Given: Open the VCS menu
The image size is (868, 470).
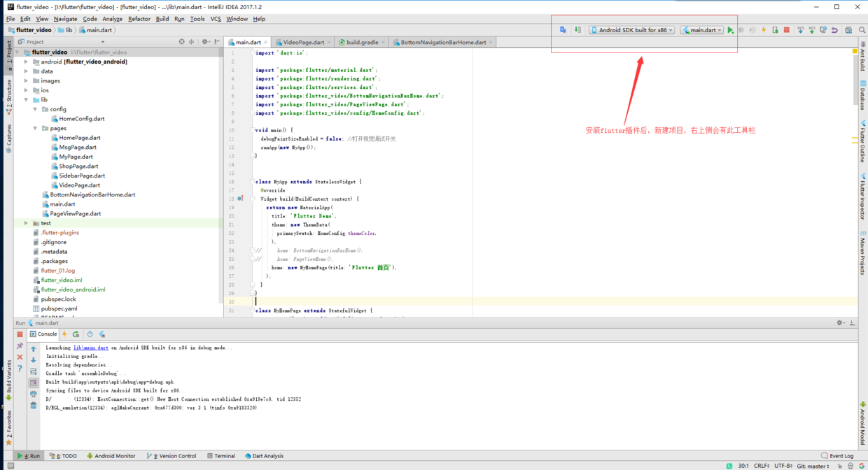Looking at the screenshot, I should (216, 19).
